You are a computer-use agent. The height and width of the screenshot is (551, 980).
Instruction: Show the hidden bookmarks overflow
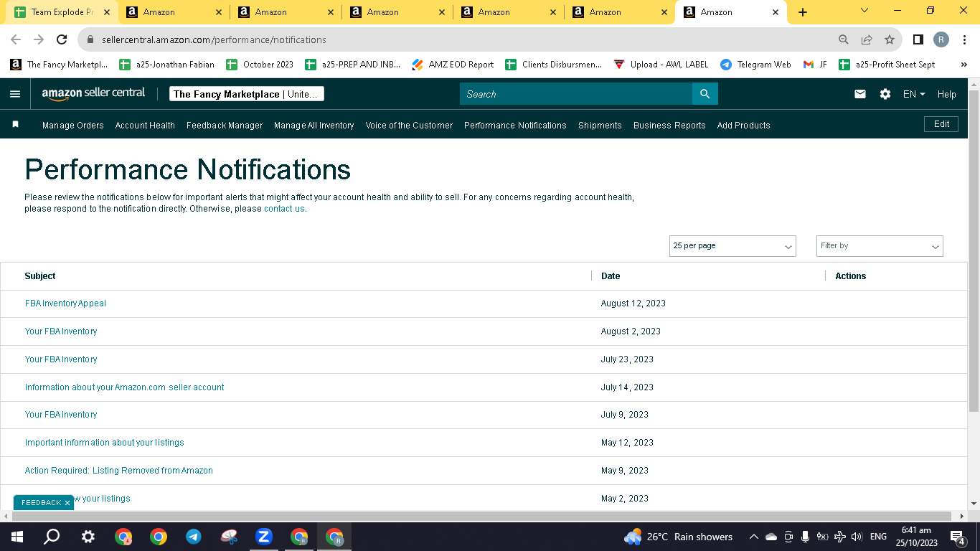point(963,65)
